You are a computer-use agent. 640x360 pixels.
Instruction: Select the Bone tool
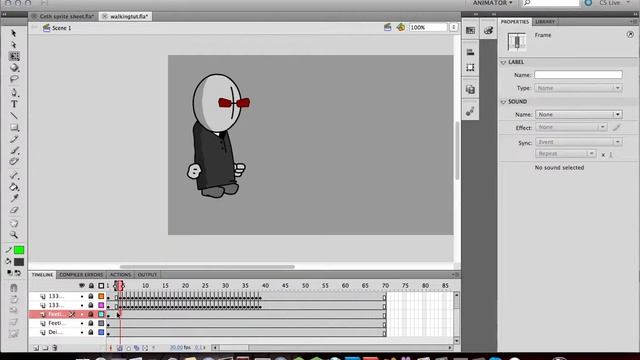[x=14, y=176]
